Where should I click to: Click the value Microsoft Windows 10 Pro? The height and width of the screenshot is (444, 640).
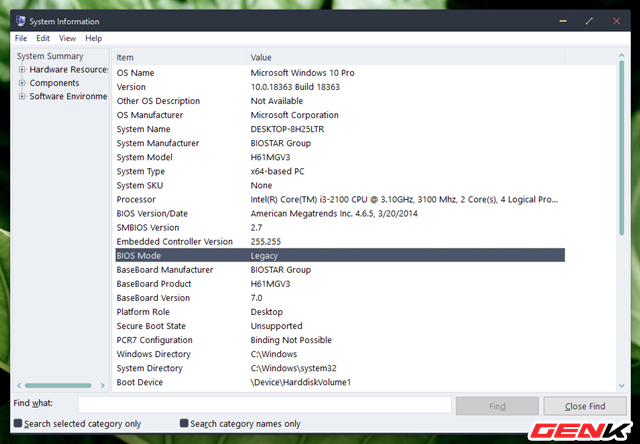(x=302, y=73)
